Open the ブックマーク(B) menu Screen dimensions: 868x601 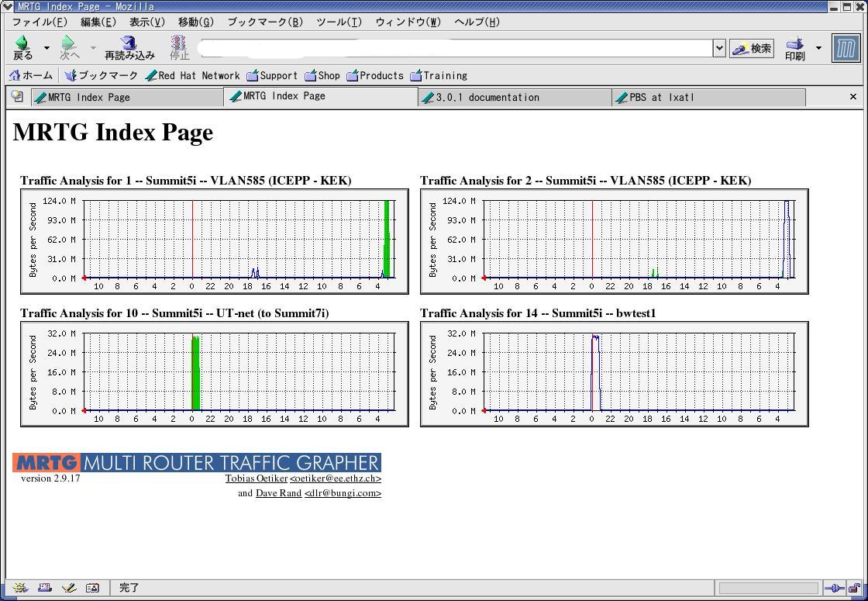pyautogui.click(x=265, y=22)
